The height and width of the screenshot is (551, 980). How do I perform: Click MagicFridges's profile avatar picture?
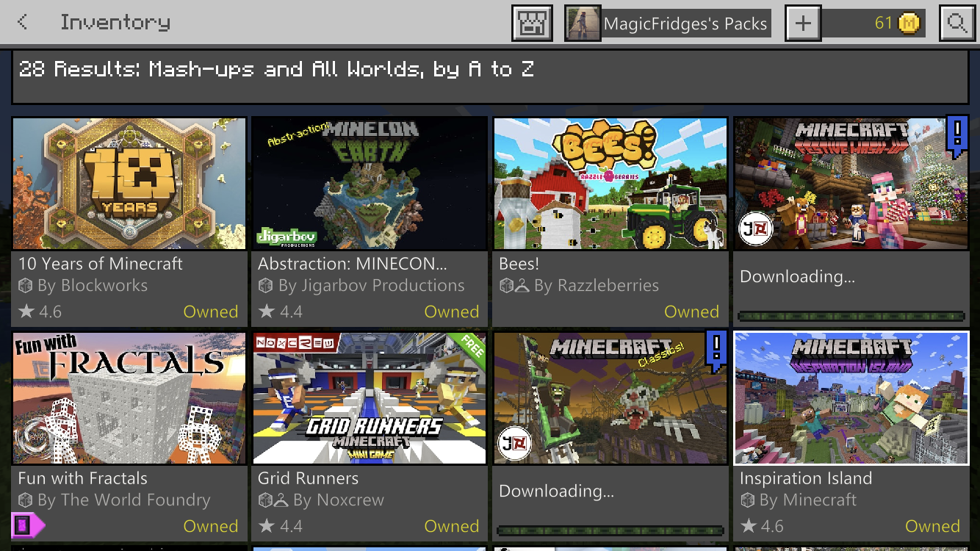(x=583, y=24)
